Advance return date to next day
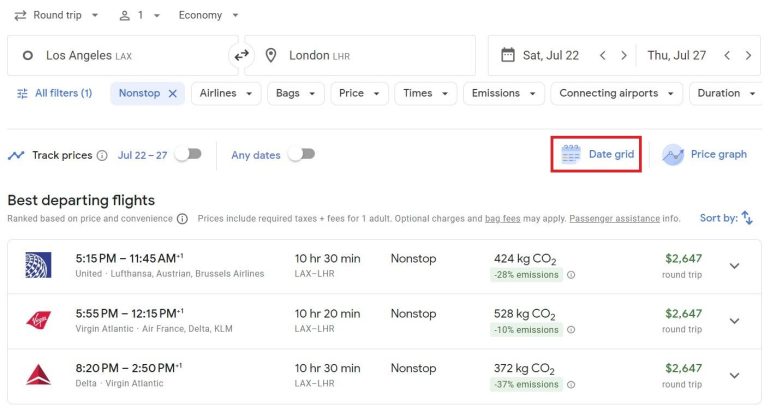Image resolution: width=770 pixels, height=412 pixels. click(x=748, y=56)
